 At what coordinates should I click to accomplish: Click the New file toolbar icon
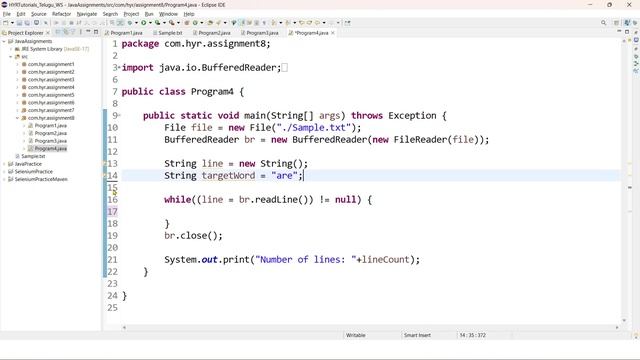(x=5, y=23)
